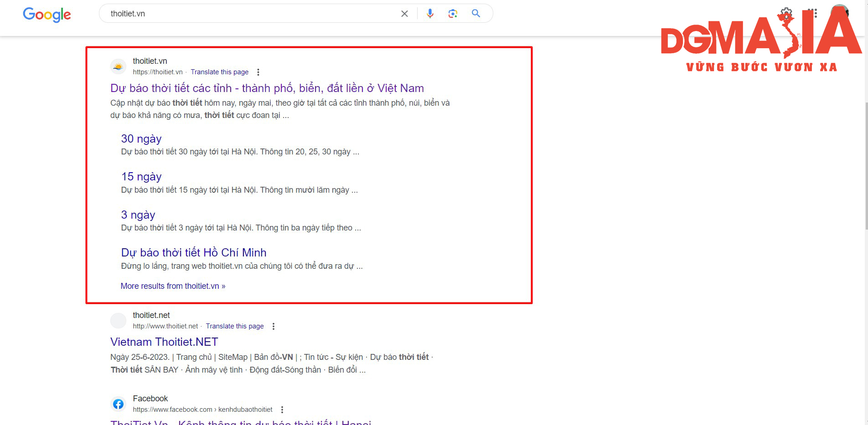Clear the search box text
This screenshot has width=868, height=425.
click(404, 14)
